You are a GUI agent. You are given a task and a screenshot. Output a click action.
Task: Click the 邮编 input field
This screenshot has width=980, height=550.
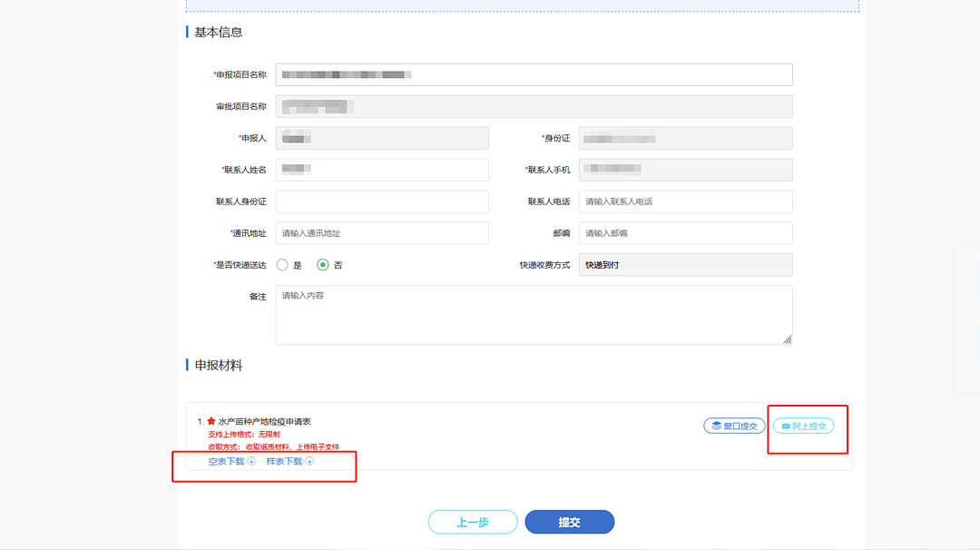point(685,233)
